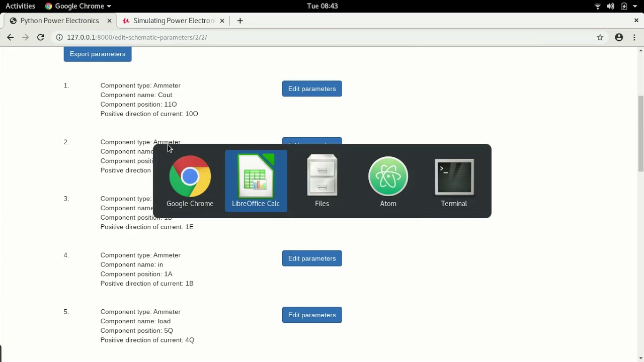View site information icon in address bar
Screen dimensions: 644x362
point(59,37)
